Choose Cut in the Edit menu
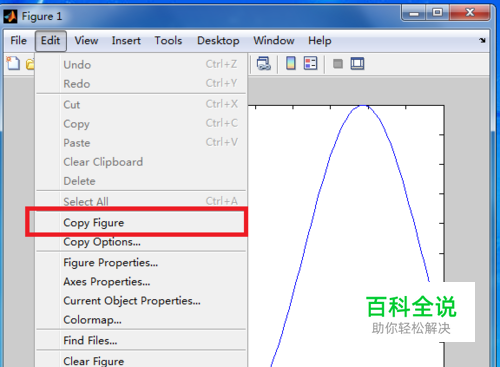500x367 pixels. tap(141, 104)
